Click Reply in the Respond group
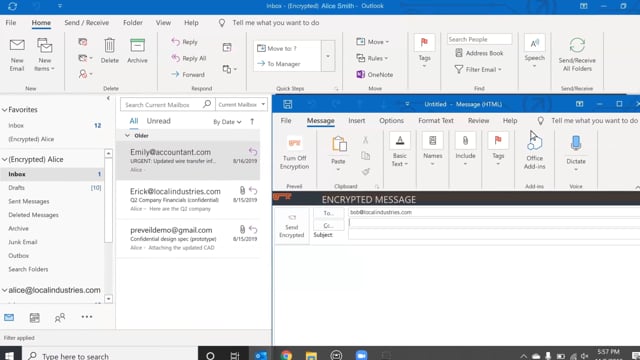640x360 pixels. (x=184, y=42)
